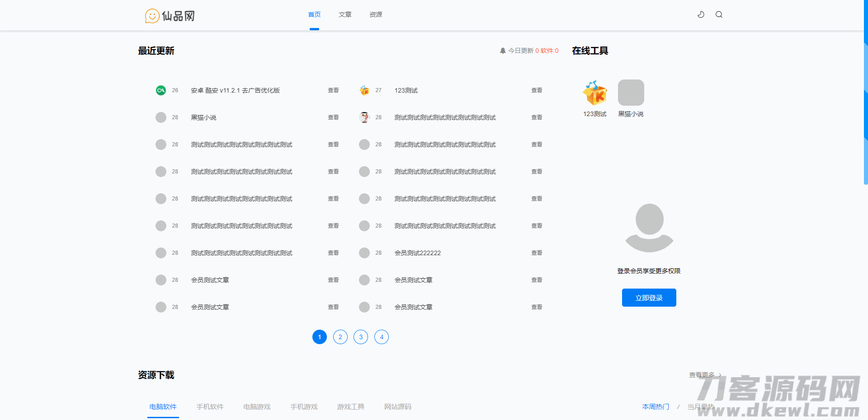Screen dimensions: 868x420
Task: Toggle dark mode with the moon icon
Action: pos(701,14)
